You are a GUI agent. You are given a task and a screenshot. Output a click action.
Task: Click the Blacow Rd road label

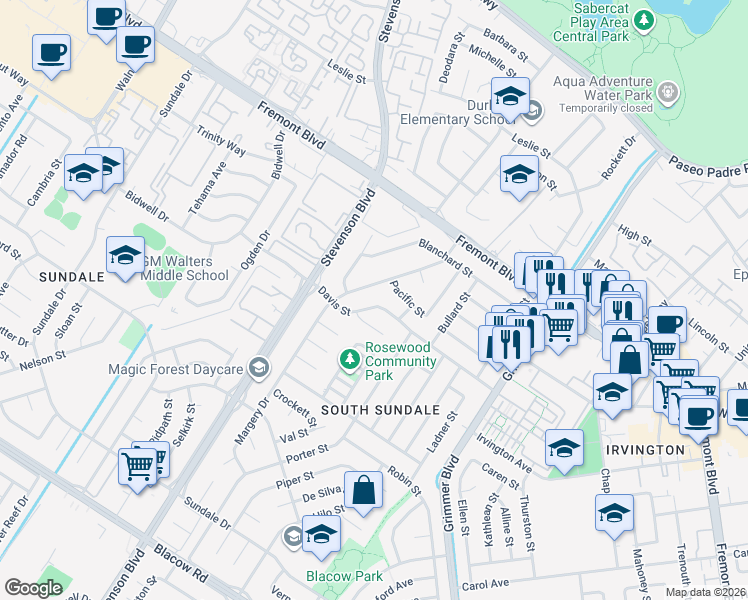click(181, 564)
